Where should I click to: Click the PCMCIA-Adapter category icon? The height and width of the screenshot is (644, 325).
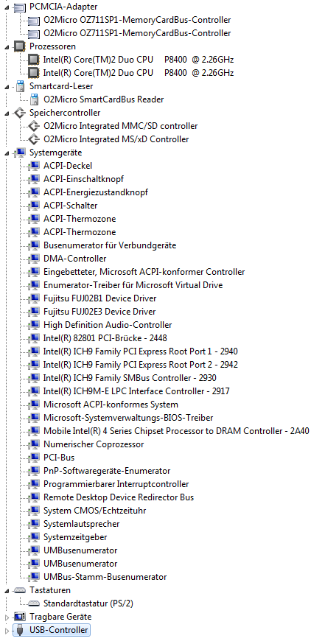pos(20,7)
